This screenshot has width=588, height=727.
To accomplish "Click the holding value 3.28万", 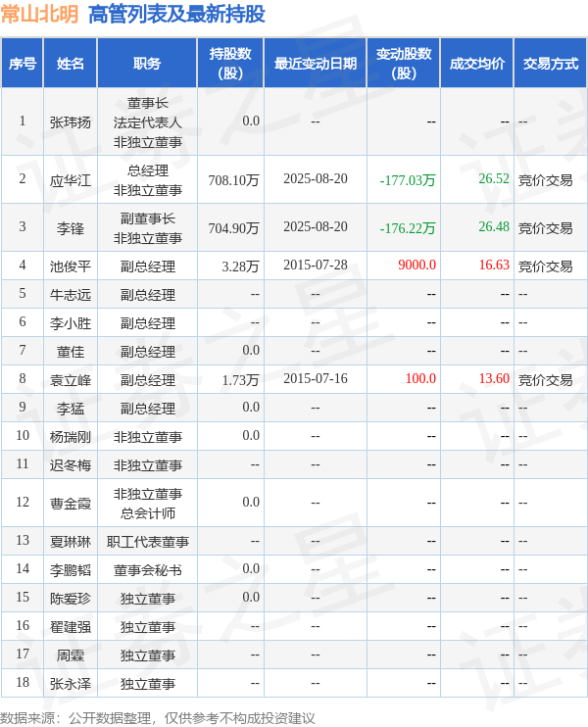I will point(240,267).
